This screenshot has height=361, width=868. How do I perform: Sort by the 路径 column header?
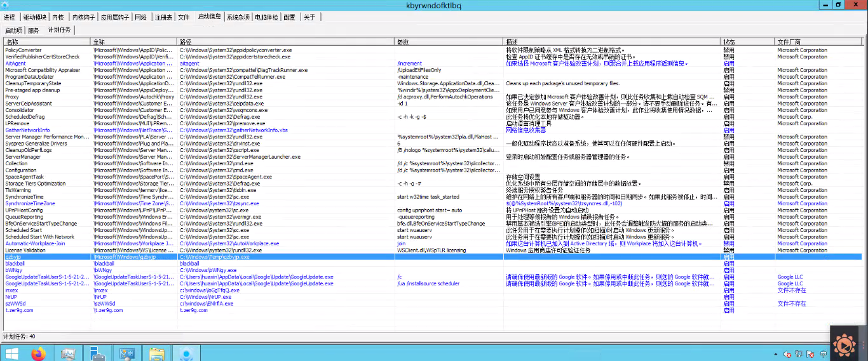click(286, 41)
